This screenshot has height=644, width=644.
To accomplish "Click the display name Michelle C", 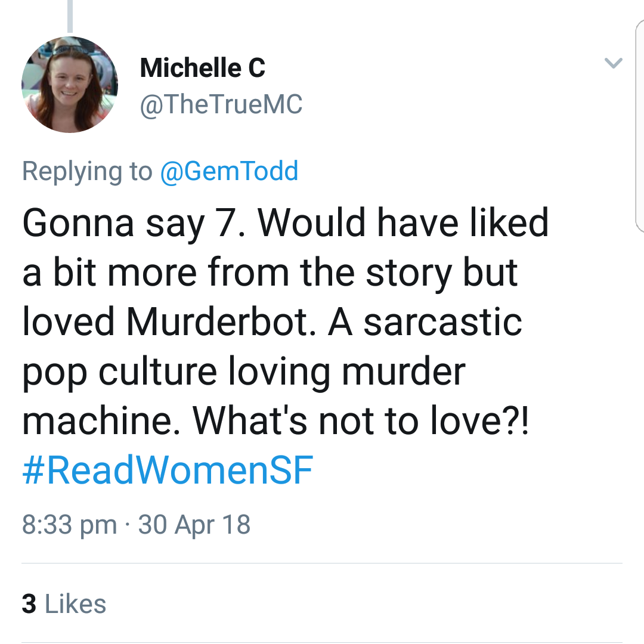I will (x=202, y=68).
